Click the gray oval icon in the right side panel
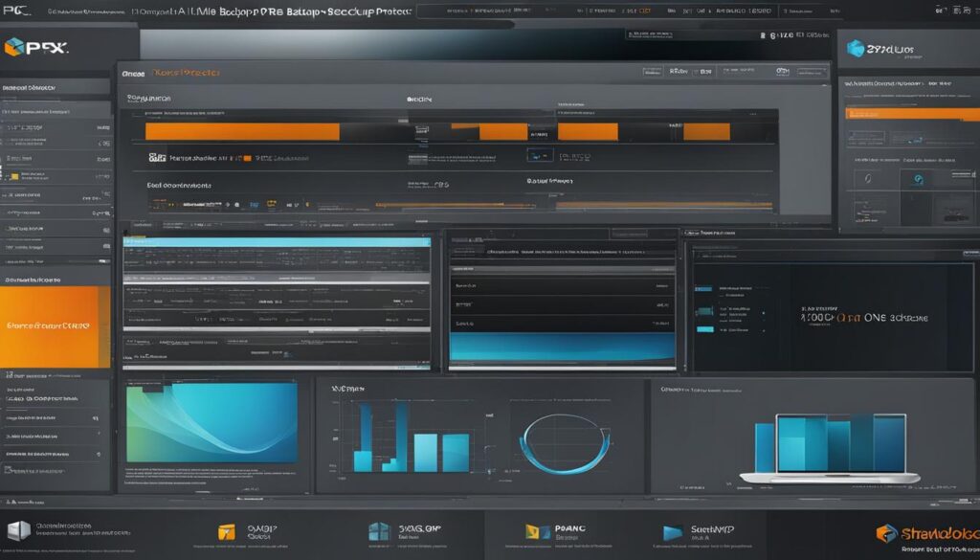Screen dimensions: 980x560 tap(868, 179)
